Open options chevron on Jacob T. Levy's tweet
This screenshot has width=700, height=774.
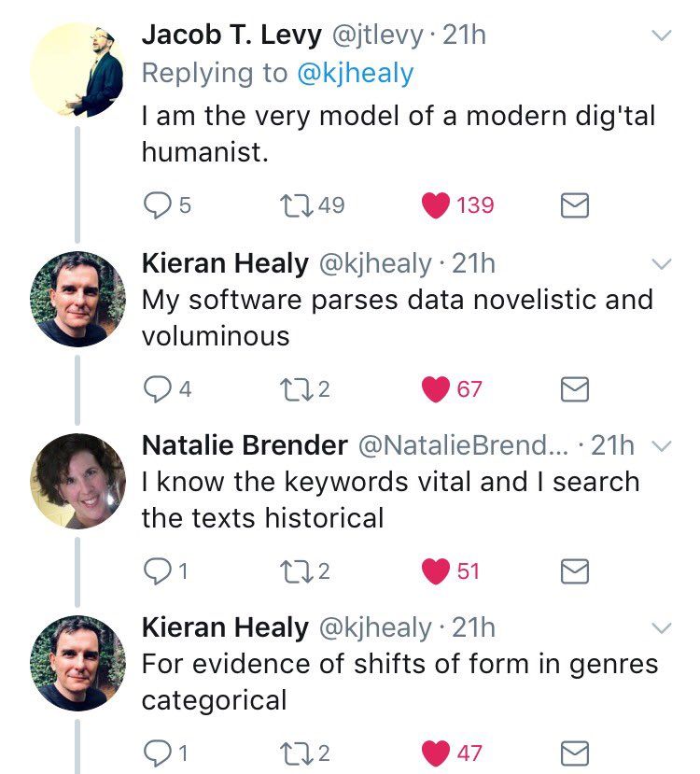coord(661,36)
